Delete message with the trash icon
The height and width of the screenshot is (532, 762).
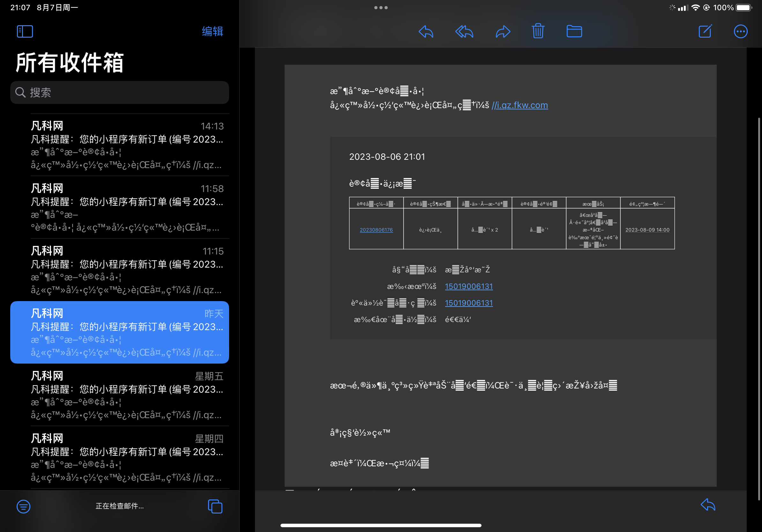pyautogui.click(x=538, y=31)
